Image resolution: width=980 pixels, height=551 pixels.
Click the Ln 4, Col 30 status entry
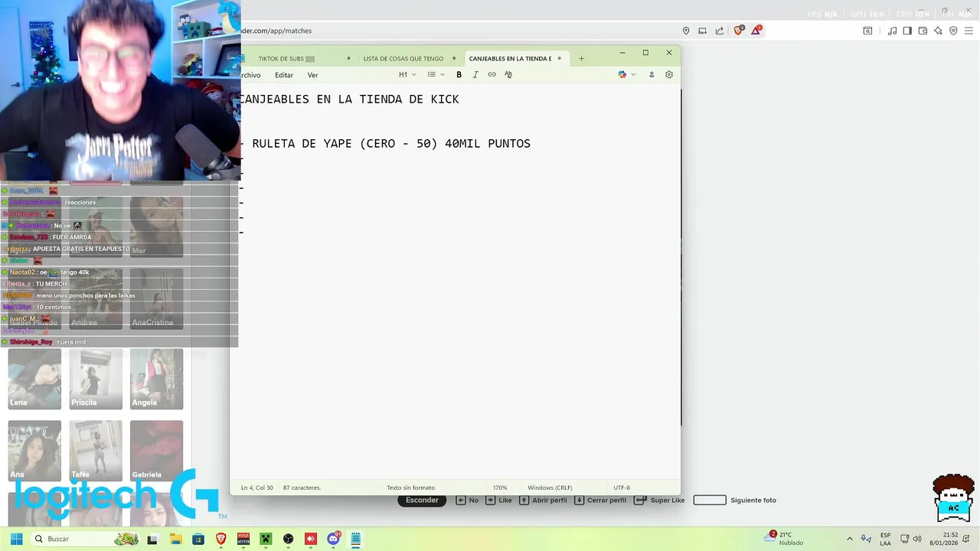(x=257, y=487)
